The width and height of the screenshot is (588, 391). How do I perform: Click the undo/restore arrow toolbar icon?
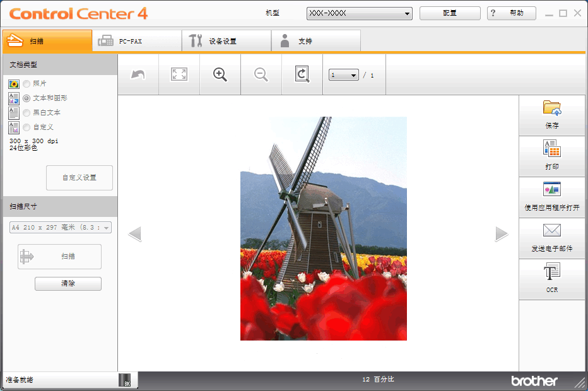click(x=138, y=74)
